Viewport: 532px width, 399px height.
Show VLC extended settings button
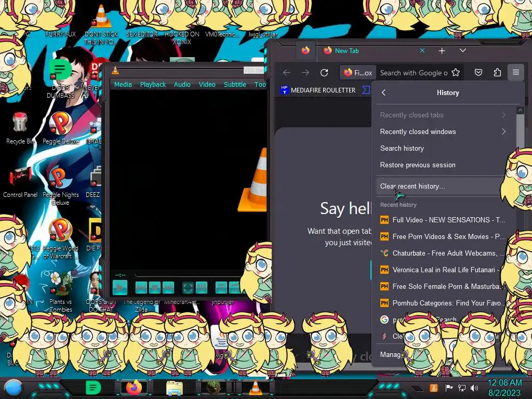point(202,288)
